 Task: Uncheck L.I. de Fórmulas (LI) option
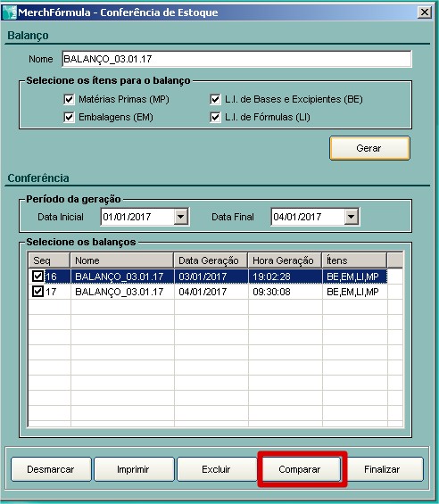[215, 118]
